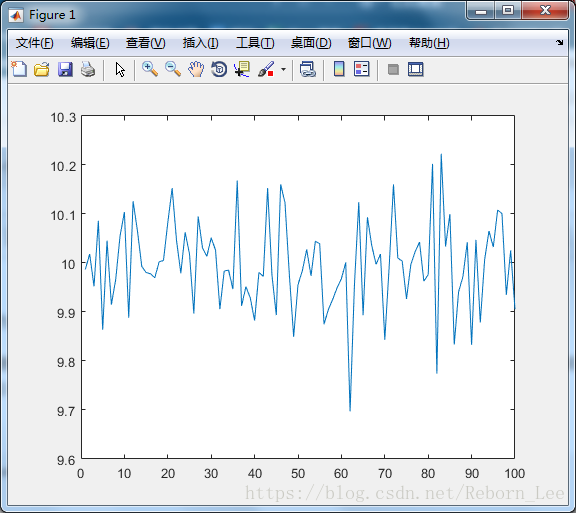Image resolution: width=576 pixels, height=513 pixels.
Task: Select the Zoom In magnifier tool
Action: tap(150, 69)
